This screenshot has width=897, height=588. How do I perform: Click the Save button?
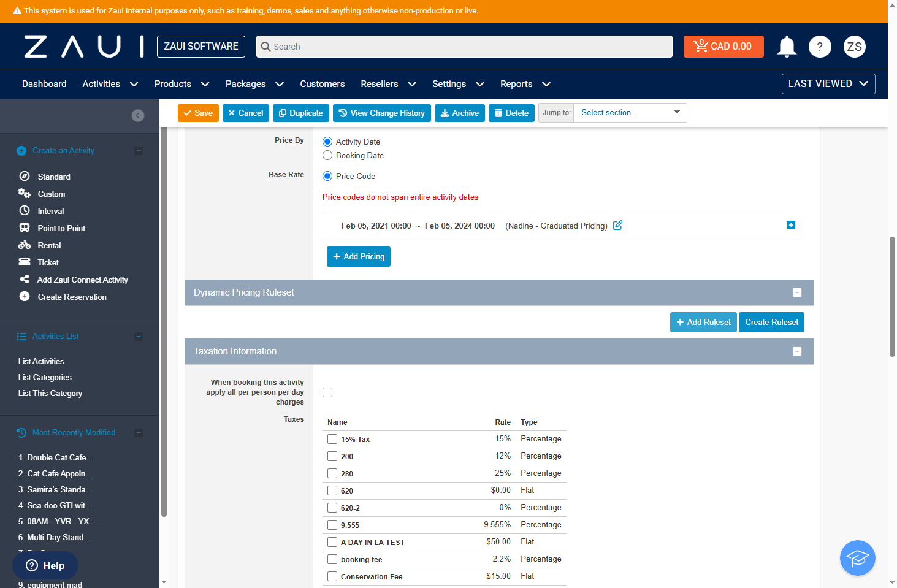click(x=198, y=113)
